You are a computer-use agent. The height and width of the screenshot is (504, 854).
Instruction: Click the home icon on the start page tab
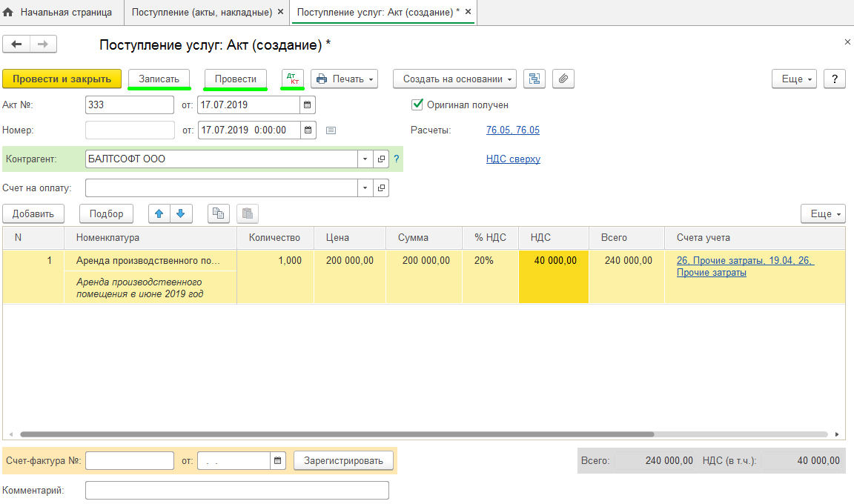8,12
